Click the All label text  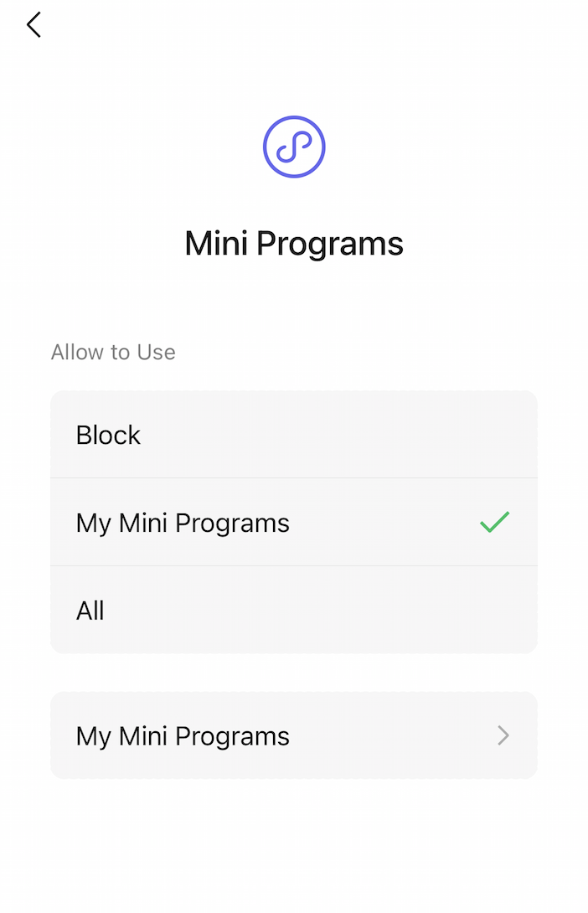pos(90,611)
